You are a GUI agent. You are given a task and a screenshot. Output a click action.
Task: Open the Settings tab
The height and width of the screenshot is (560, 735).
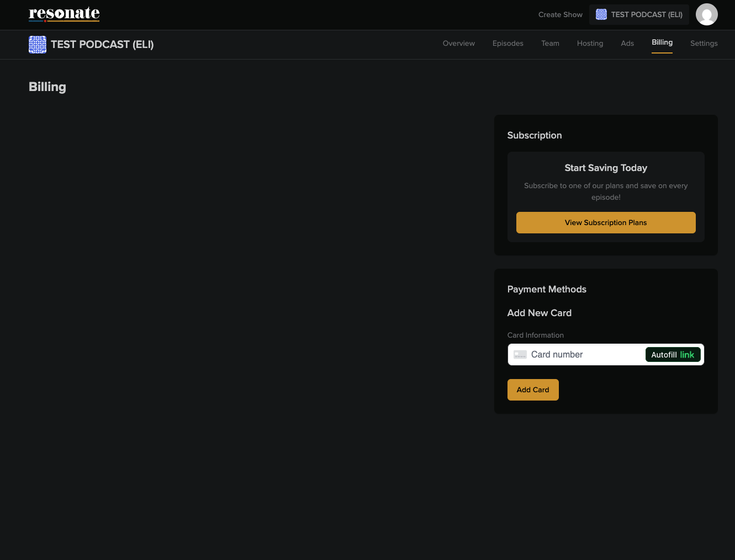(x=704, y=44)
